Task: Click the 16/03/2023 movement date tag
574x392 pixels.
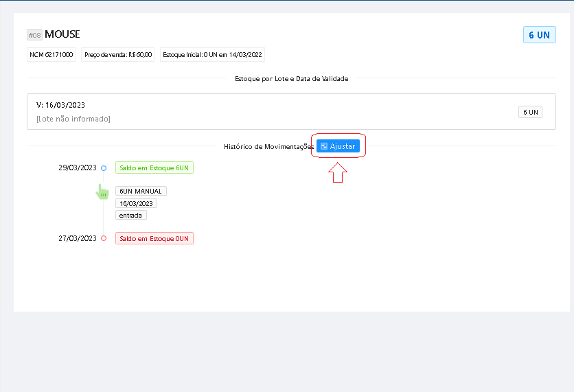Action: click(137, 203)
